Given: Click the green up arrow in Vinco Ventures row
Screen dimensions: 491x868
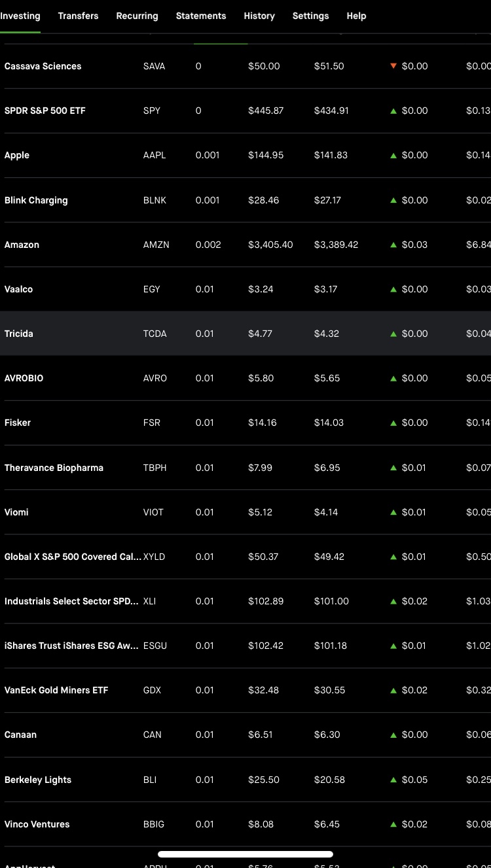Looking at the screenshot, I should tap(393, 824).
